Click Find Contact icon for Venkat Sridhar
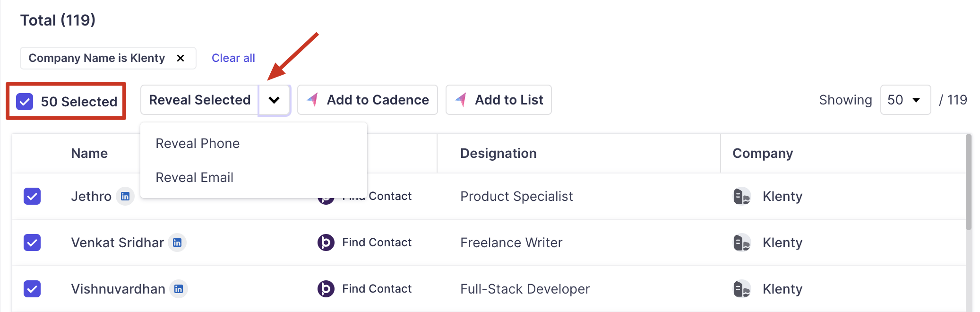980x312 pixels. coord(326,243)
